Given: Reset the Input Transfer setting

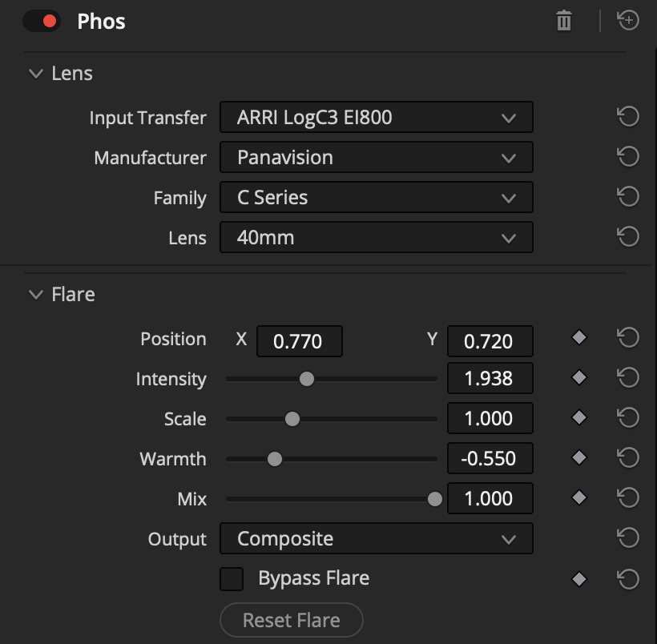Looking at the screenshot, I should 628,116.
